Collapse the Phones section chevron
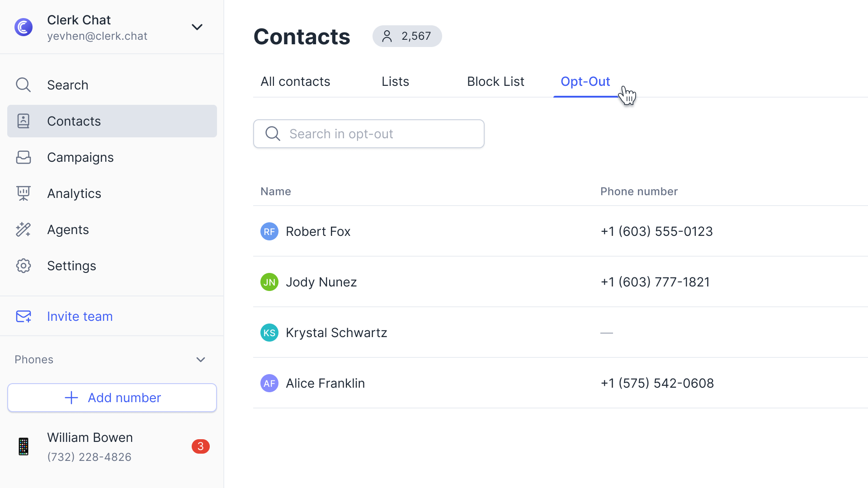This screenshot has height=488, width=868. tap(201, 359)
